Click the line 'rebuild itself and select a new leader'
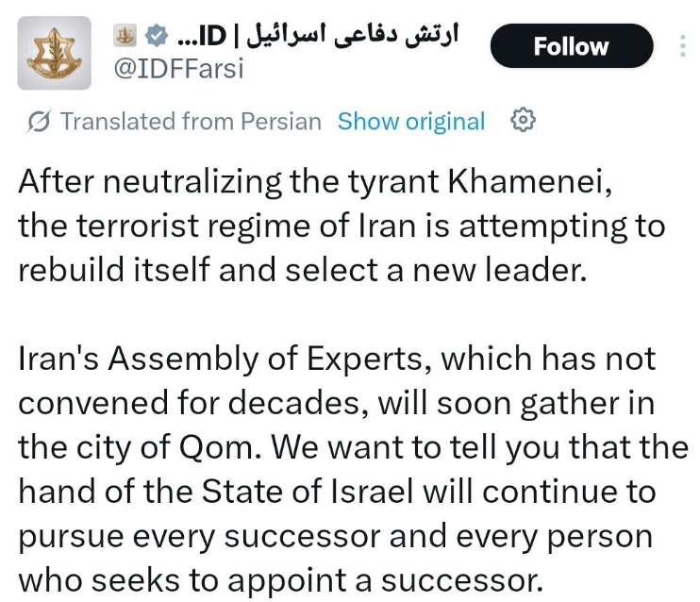The width and height of the screenshot is (700, 602). tap(302, 270)
